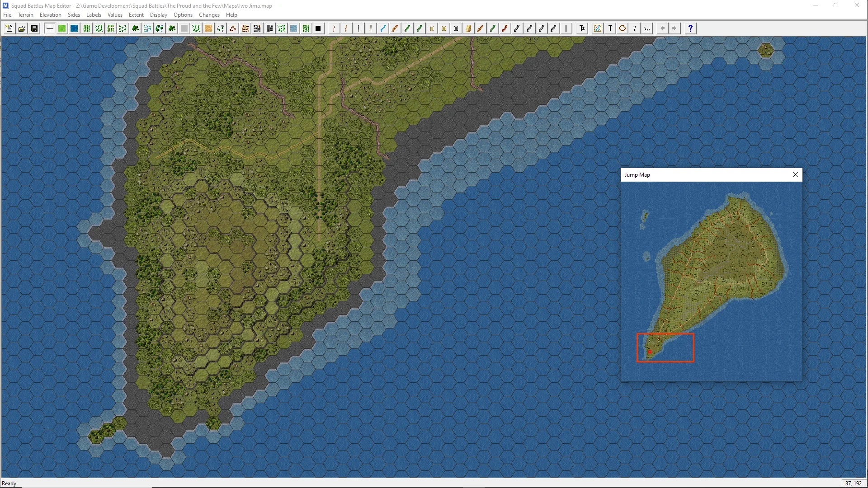Click the blue question mark help icon
The height and width of the screenshot is (488, 868).
coord(690,28)
